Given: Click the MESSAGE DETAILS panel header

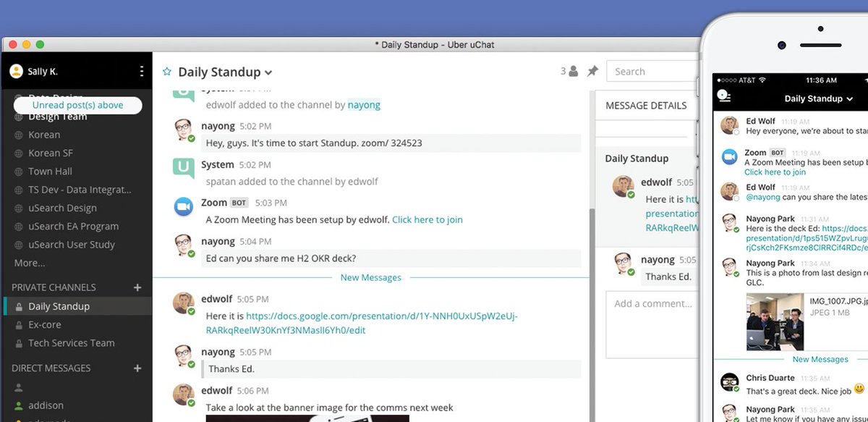Looking at the screenshot, I should click(646, 105).
